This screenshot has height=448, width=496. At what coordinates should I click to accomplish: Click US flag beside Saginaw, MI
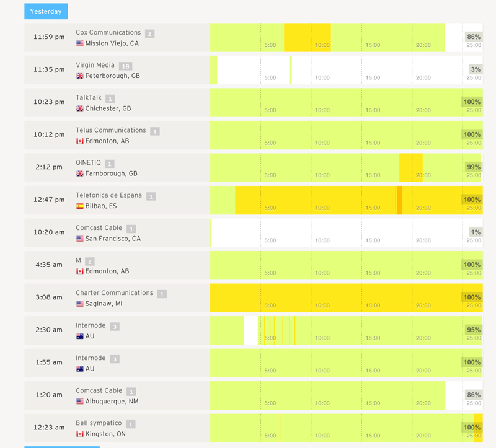pyautogui.click(x=80, y=304)
